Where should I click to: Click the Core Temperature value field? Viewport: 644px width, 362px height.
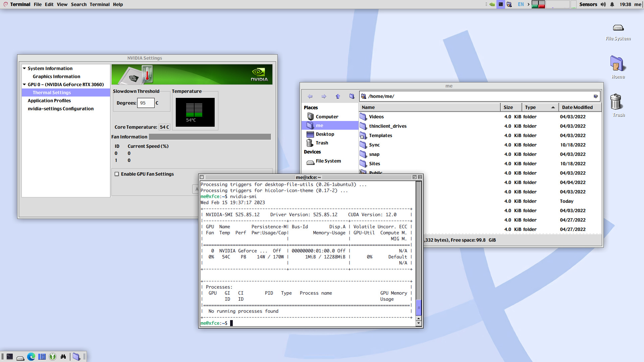pos(164,127)
